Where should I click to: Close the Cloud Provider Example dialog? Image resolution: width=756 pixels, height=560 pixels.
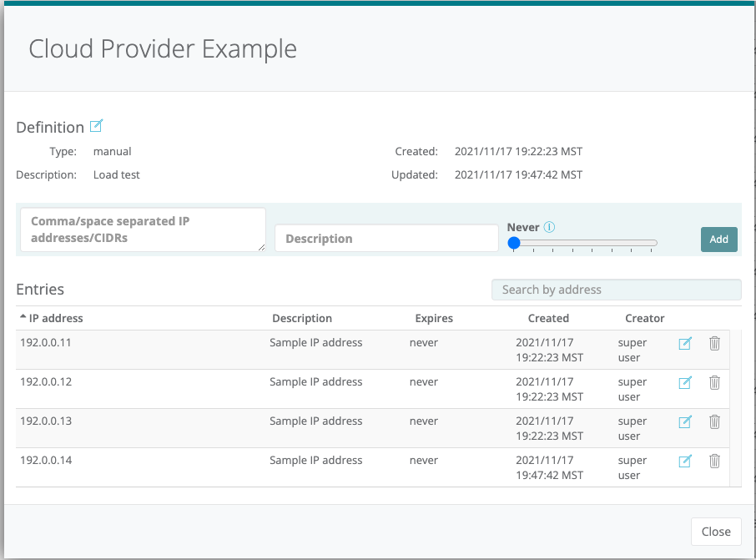[x=715, y=531]
